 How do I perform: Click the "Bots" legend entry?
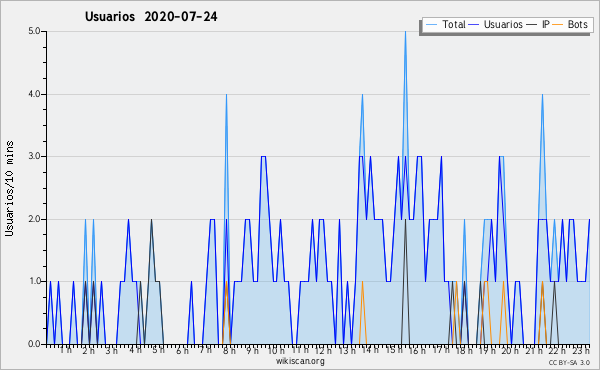tap(577, 24)
